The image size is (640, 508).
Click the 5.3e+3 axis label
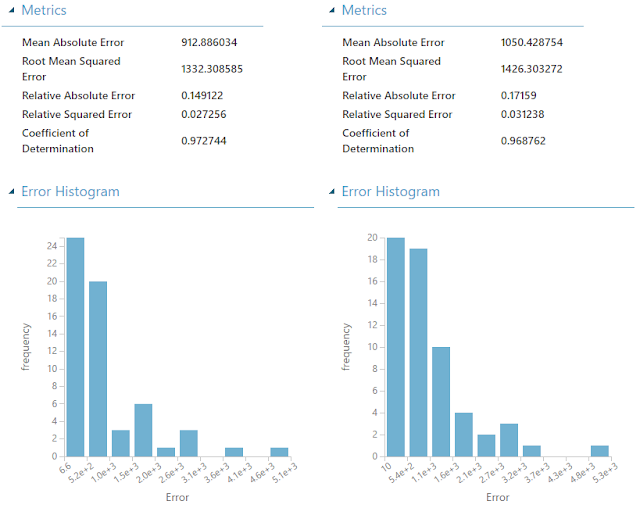point(605,473)
